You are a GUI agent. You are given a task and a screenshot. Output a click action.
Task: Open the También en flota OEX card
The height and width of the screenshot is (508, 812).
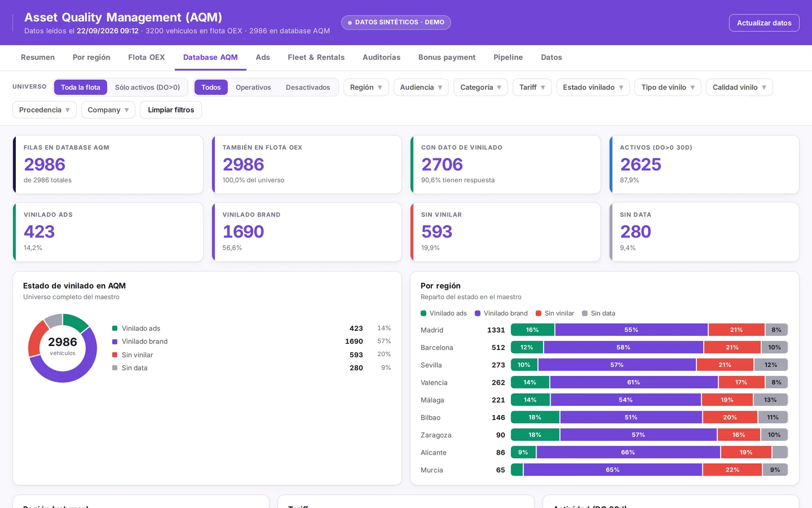tap(307, 165)
